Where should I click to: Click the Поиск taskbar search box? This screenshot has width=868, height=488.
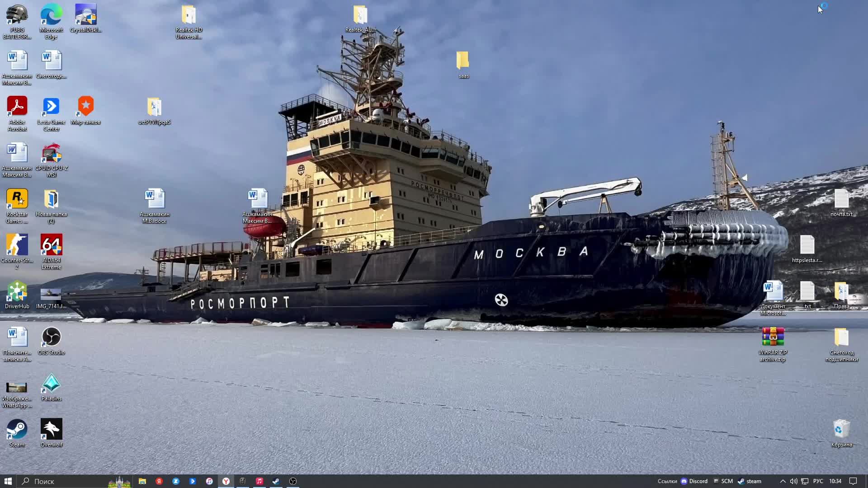pyautogui.click(x=63, y=481)
